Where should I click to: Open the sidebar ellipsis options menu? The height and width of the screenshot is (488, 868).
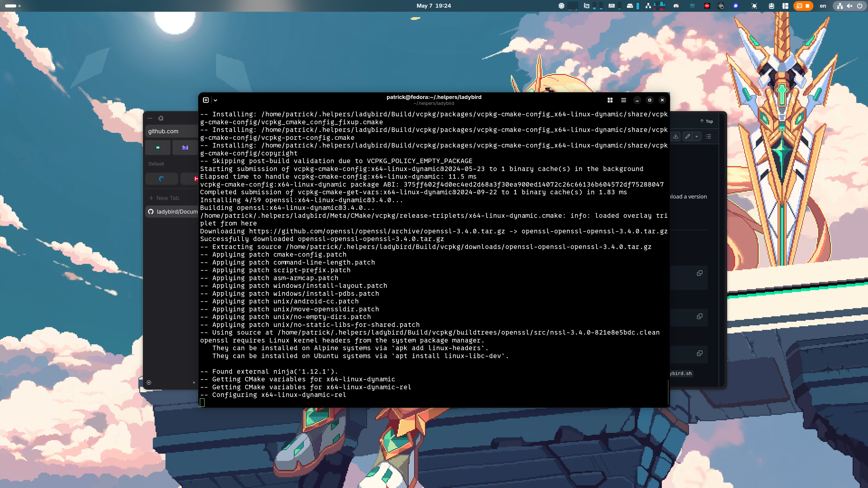[x=150, y=118]
